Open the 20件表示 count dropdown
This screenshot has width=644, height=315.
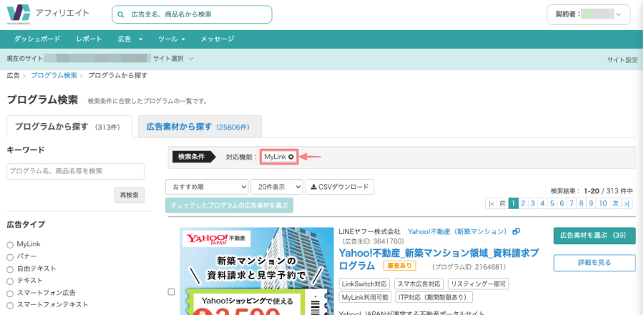pos(277,187)
